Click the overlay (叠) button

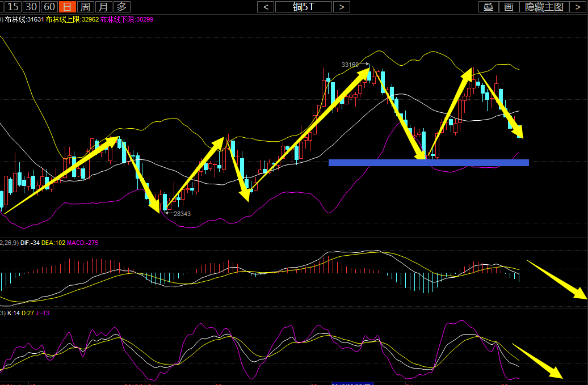coord(488,7)
